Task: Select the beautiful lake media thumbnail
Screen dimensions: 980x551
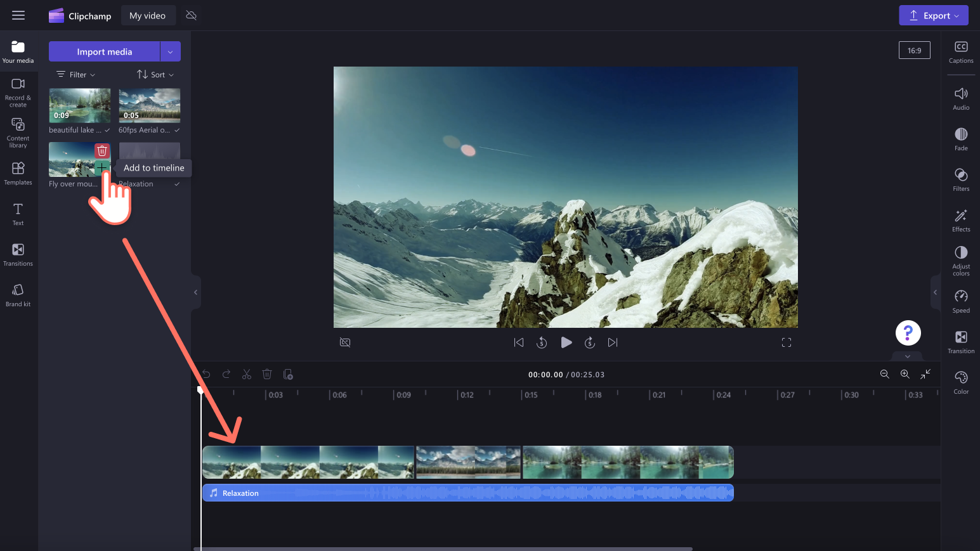Action: [x=80, y=105]
